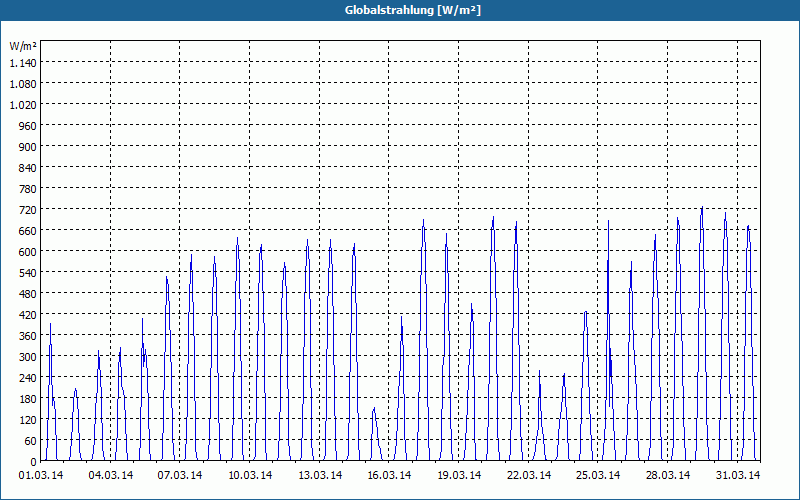Click the 1.140 y-axis value
This screenshot has width=800, height=500.
23,63
